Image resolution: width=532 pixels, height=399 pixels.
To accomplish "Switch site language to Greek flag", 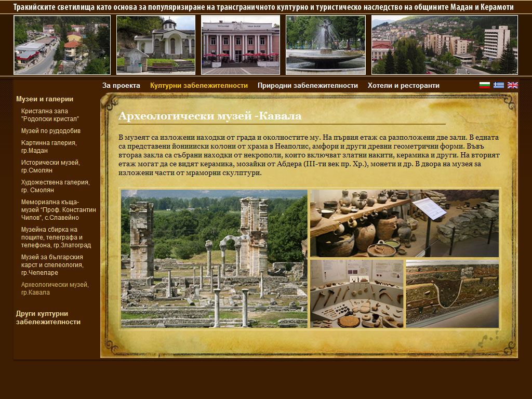I will pyautogui.click(x=498, y=85).
